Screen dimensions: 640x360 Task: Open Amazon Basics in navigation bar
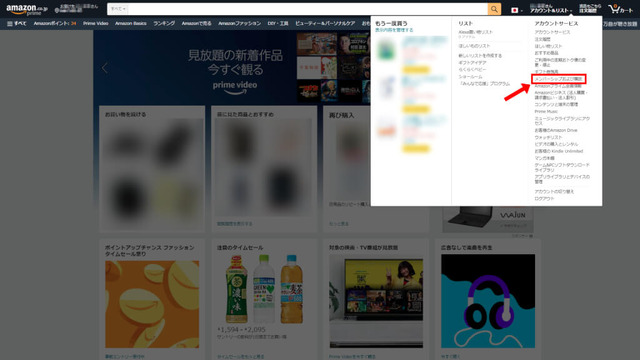(x=131, y=24)
